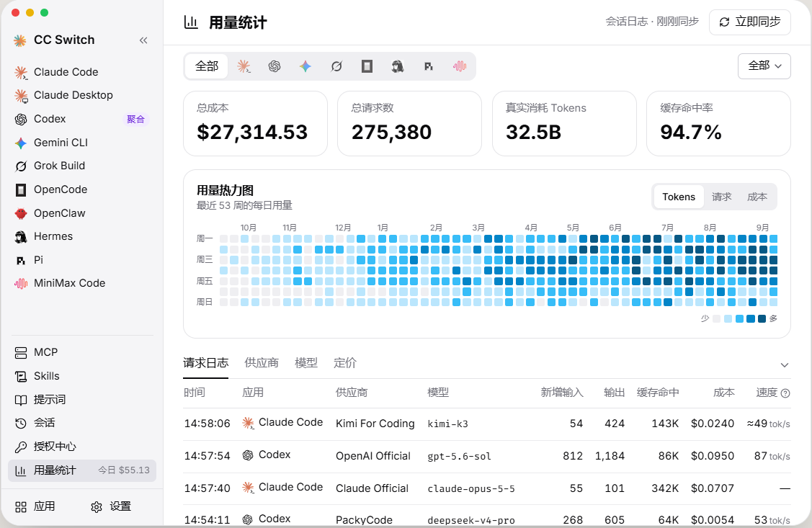Switch to 供应商 tab
812x528 pixels.
click(262, 363)
